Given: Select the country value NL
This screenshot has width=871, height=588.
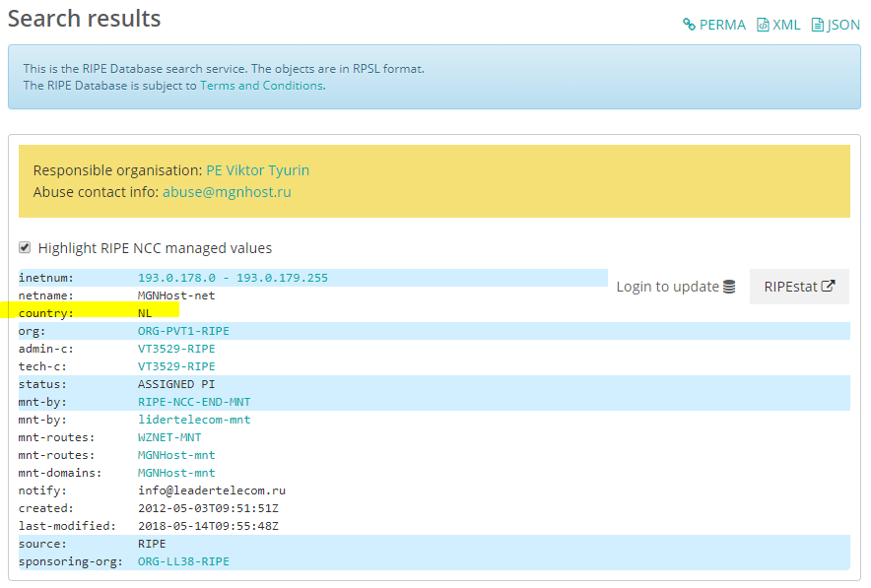Looking at the screenshot, I should point(145,313).
